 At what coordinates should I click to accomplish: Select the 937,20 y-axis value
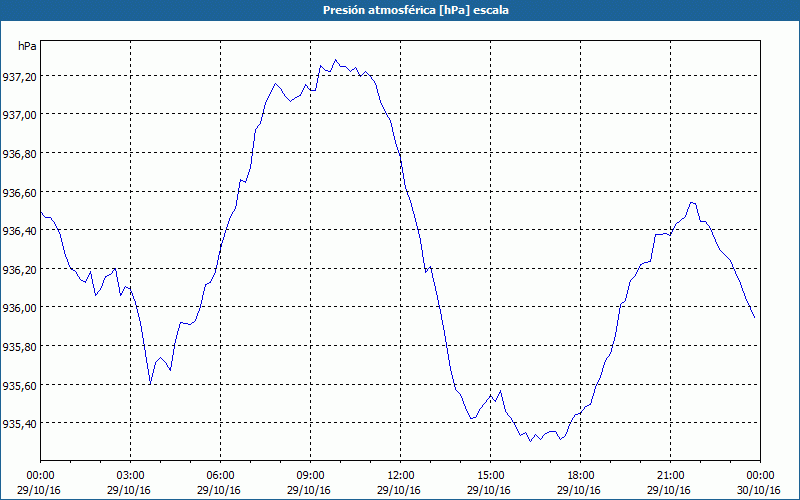[x=19, y=78]
